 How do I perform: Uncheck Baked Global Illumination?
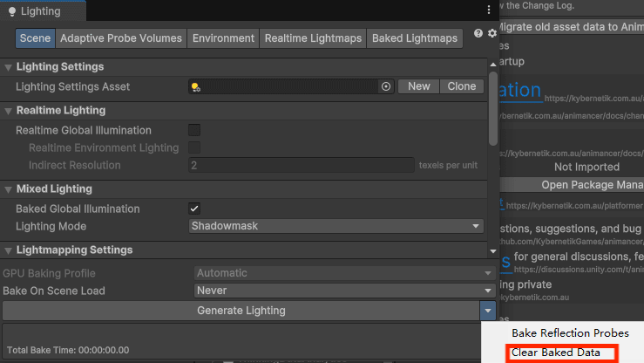coord(194,209)
